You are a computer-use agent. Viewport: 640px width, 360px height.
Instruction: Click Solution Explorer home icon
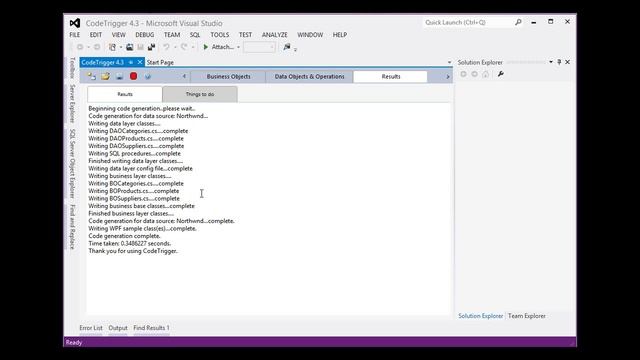485,74
